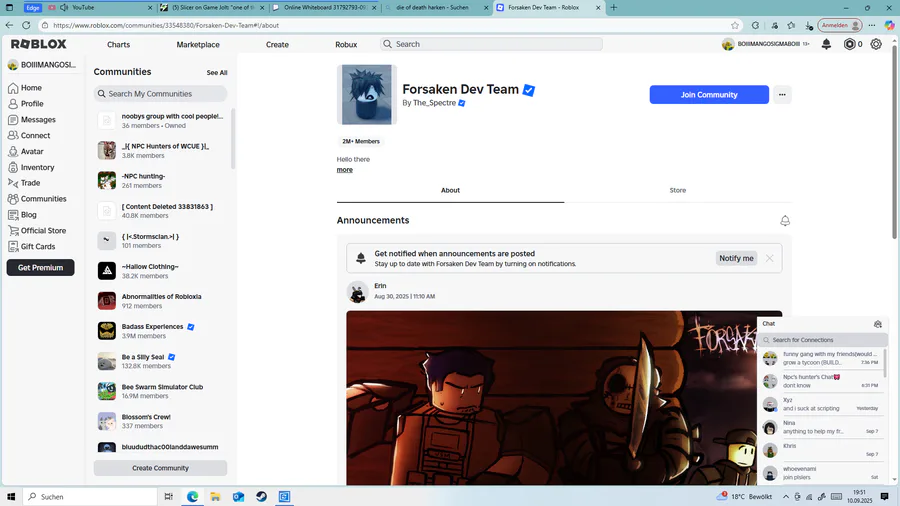The width and height of the screenshot is (900, 506).
Task: Click the Search My Communities field
Action: (160, 94)
